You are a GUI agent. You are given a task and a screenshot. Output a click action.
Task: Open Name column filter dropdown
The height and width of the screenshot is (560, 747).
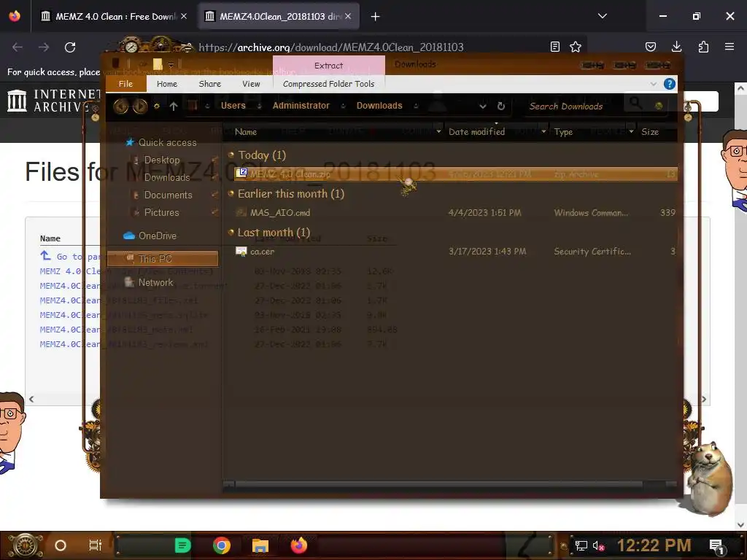pyautogui.click(x=438, y=131)
